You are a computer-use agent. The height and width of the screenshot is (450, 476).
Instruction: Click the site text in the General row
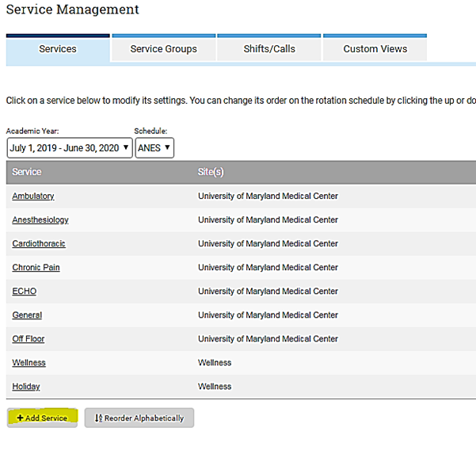(268, 315)
